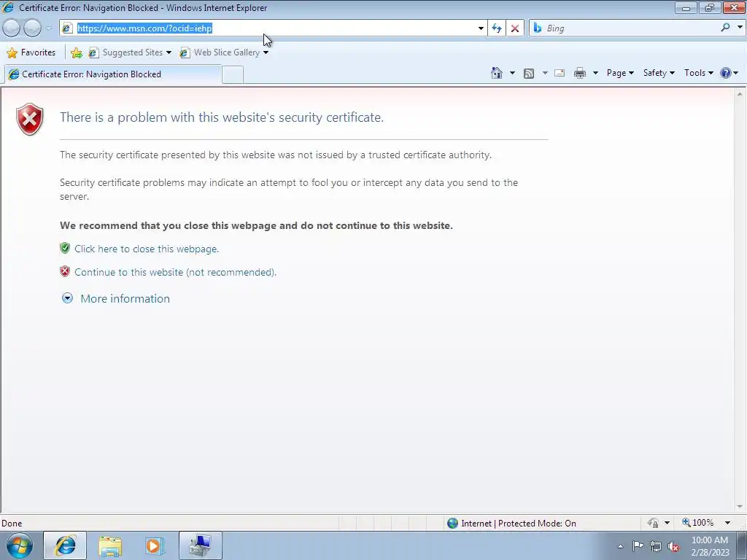Open Suggested Sites in Favorites bar
Image resolution: width=747 pixels, height=560 pixels.
click(x=130, y=52)
